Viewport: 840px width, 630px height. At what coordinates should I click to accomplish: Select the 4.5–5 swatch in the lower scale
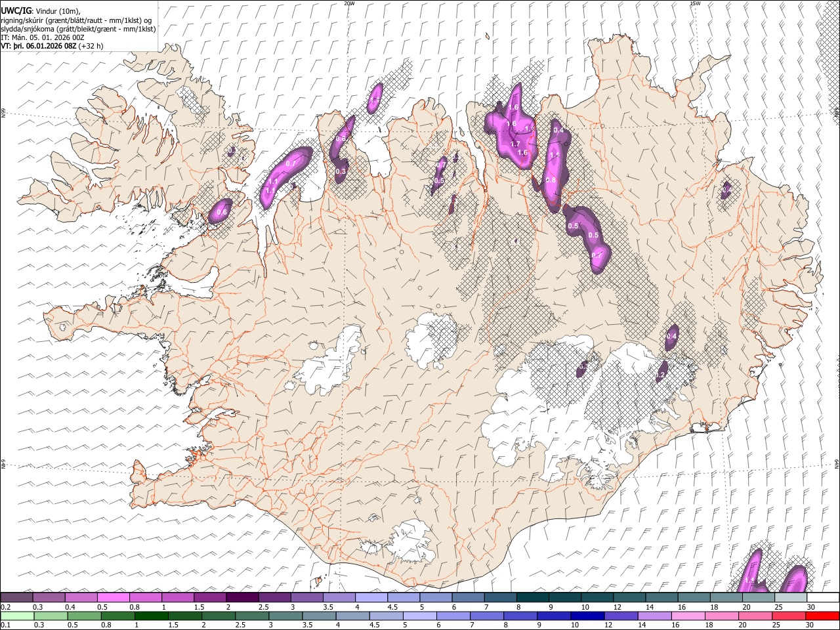386,616
